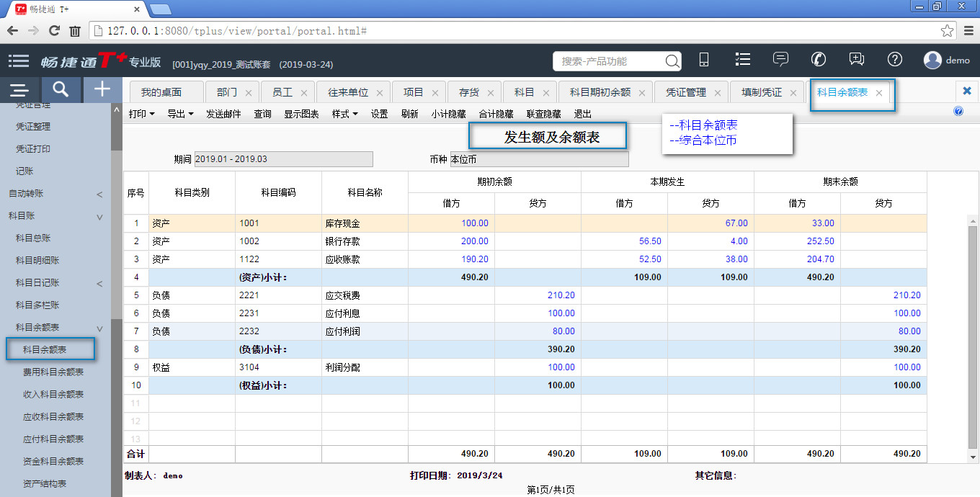980x497 pixels.
Task: Toggle 小计隐藏 in the toolbar
Action: (x=448, y=114)
